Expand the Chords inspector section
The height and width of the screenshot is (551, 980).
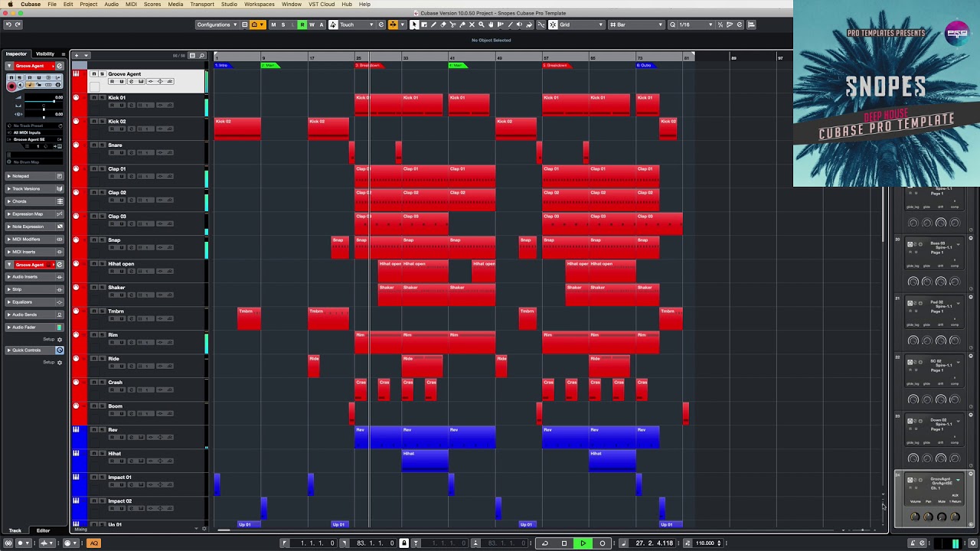(34, 201)
